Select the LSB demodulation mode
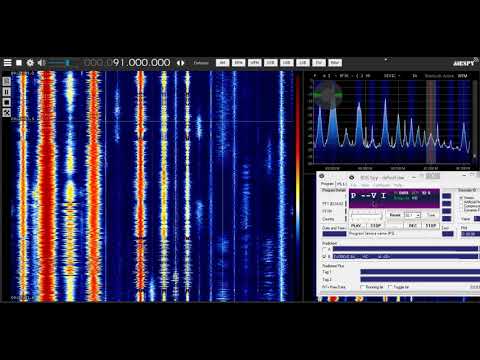This screenshot has width=480, height=360. tap(303, 63)
